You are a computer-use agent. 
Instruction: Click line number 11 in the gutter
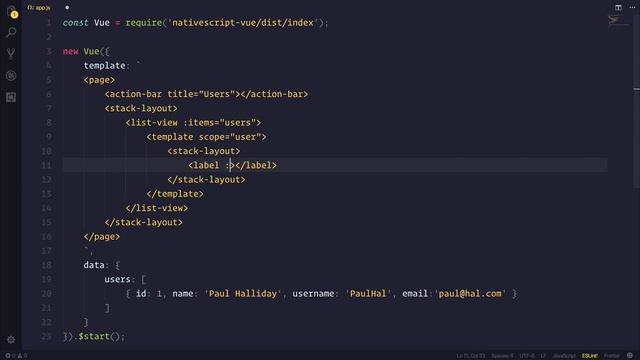(x=47, y=165)
